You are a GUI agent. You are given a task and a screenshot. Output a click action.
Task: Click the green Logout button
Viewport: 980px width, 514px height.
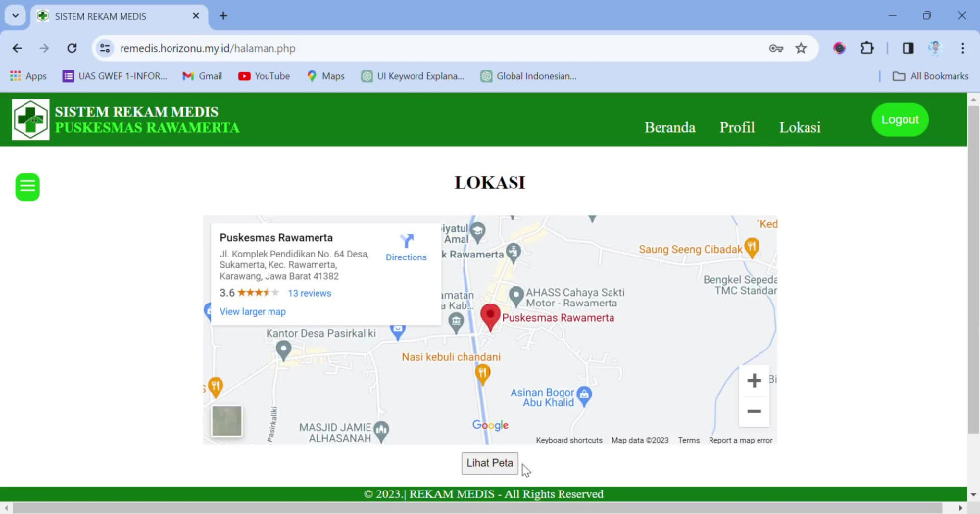pos(900,119)
